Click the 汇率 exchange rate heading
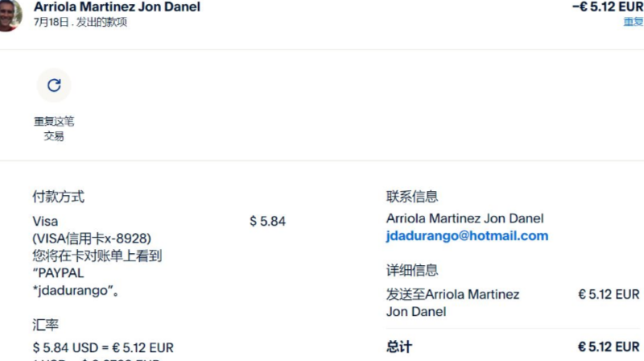This screenshot has height=361, width=644. (45, 327)
